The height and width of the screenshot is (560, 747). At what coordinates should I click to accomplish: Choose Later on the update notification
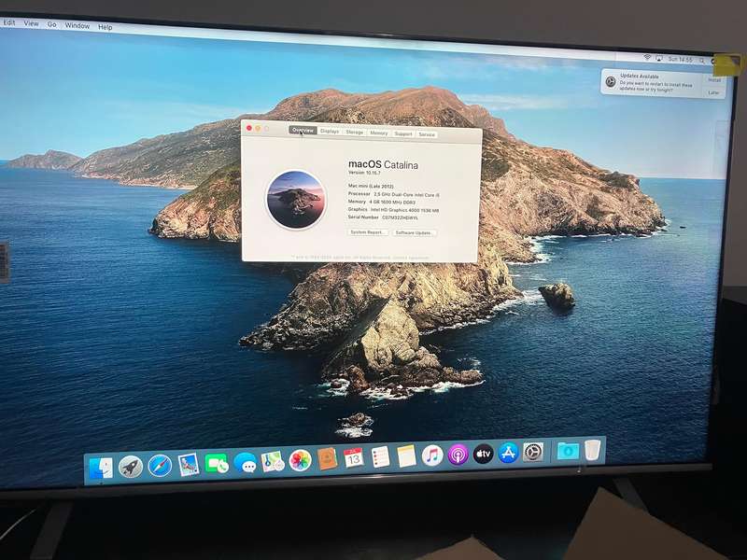(x=713, y=92)
